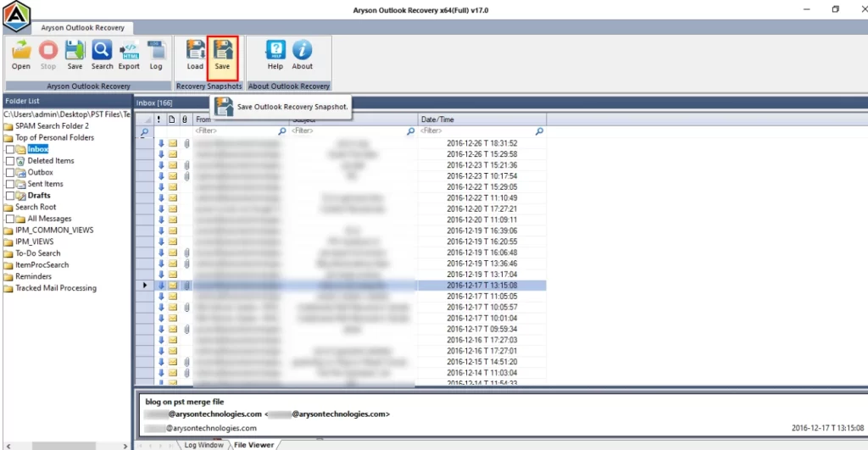The height and width of the screenshot is (450, 868).
Task: Load a recovery snapshot
Action: [x=195, y=55]
